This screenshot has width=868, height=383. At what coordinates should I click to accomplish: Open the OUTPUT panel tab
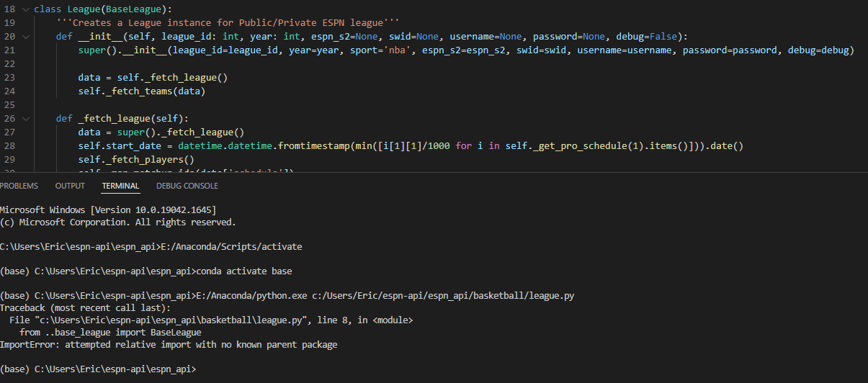coord(70,186)
